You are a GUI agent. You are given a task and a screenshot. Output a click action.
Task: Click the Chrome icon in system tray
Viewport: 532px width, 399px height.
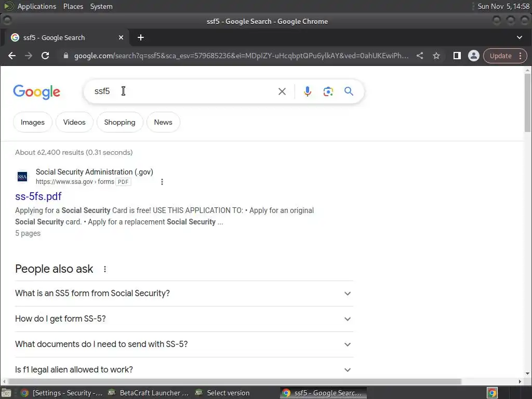[x=493, y=393]
